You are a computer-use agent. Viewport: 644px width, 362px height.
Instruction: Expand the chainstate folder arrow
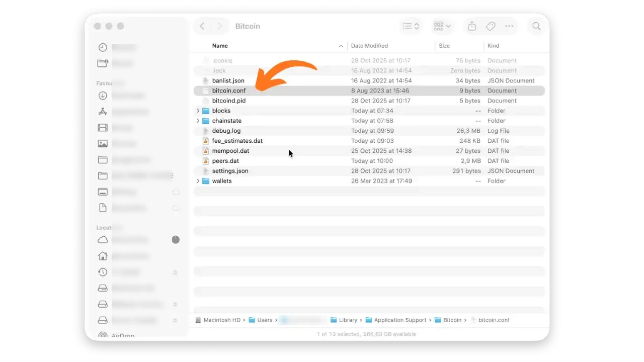(198, 121)
